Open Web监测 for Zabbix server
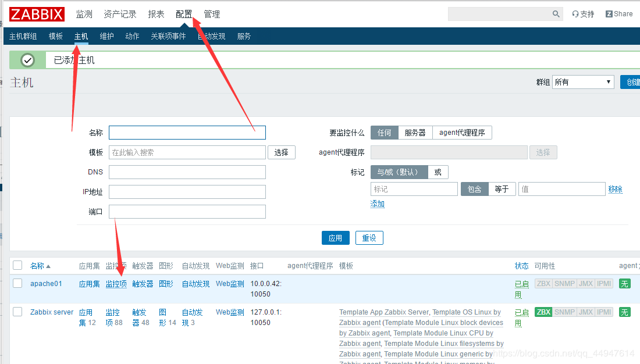Screen dimensions: 640x364 click(x=230, y=312)
